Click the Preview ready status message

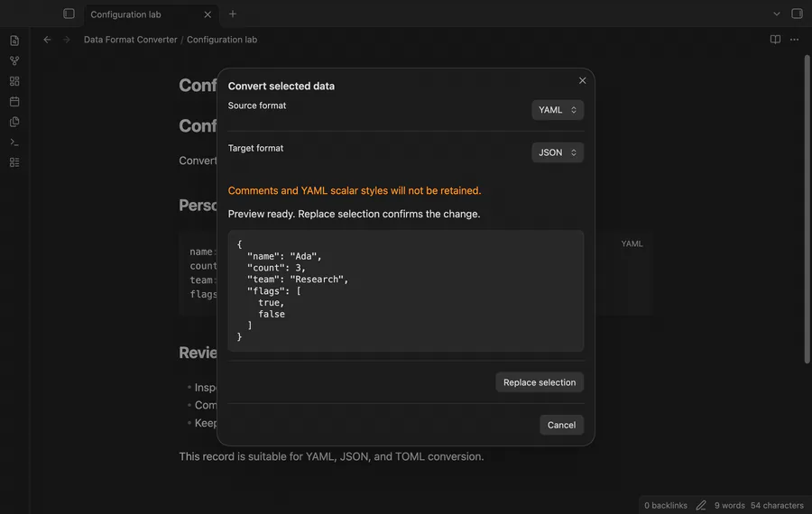point(354,214)
